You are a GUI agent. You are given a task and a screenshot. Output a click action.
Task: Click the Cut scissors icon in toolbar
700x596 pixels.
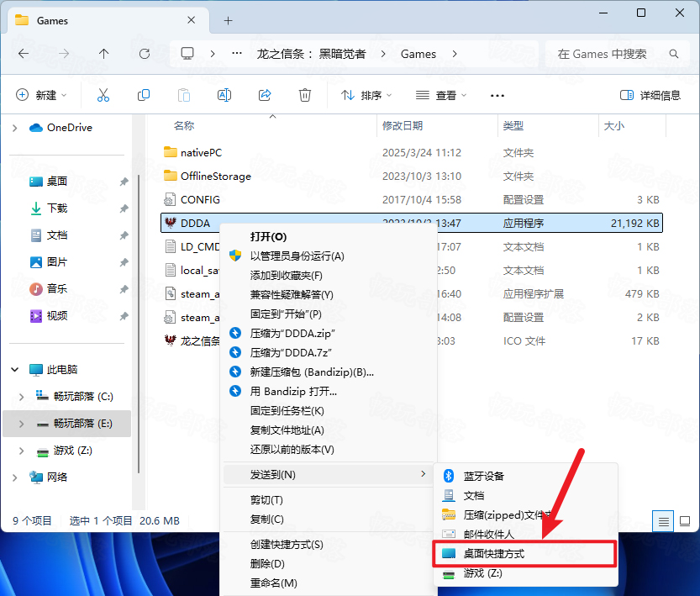click(103, 95)
